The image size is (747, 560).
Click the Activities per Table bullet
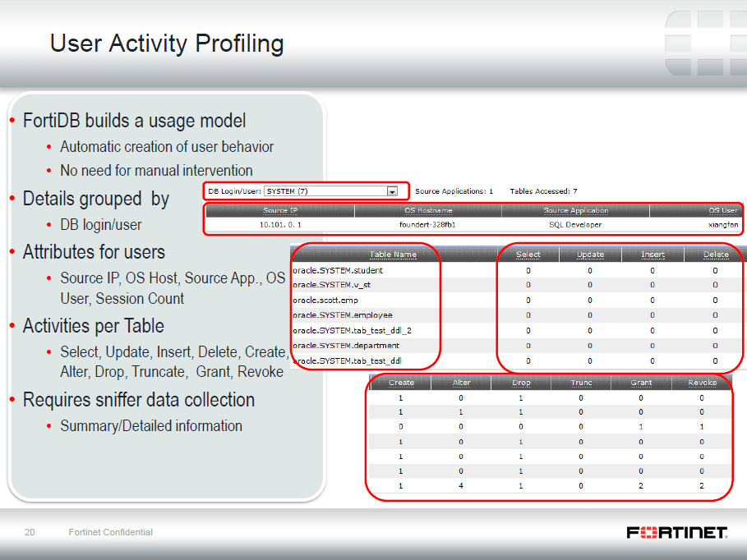(x=94, y=326)
